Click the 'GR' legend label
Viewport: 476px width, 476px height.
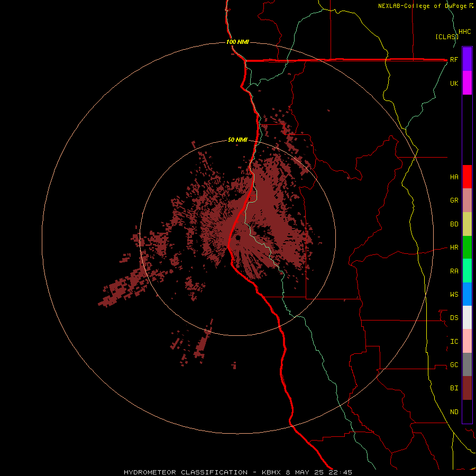click(x=454, y=200)
